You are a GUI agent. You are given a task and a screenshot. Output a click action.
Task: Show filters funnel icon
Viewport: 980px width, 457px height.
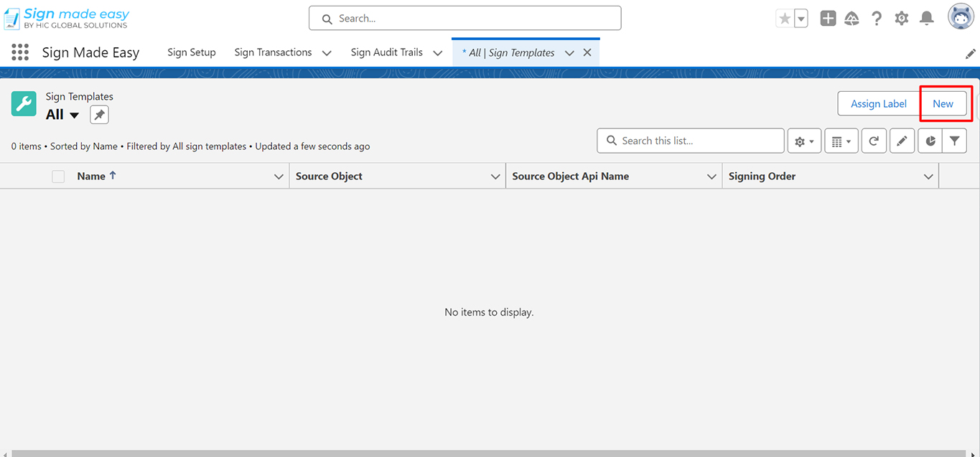pyautogui.click(x=954, y=141)
